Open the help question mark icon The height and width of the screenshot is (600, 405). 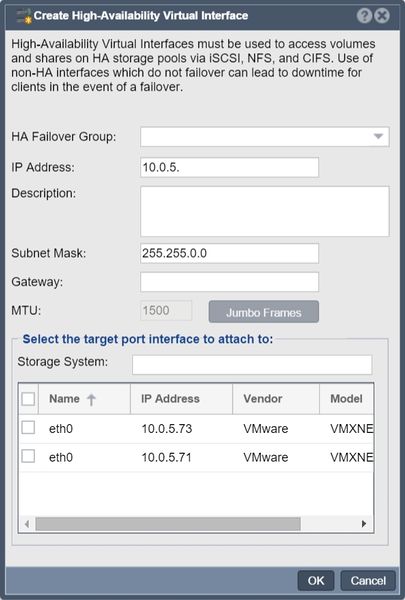pyautogui.click(x=364, y=16)
